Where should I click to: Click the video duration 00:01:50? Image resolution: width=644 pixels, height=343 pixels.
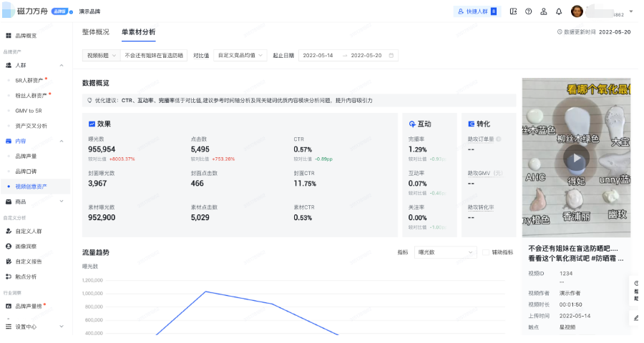point(570,304)
